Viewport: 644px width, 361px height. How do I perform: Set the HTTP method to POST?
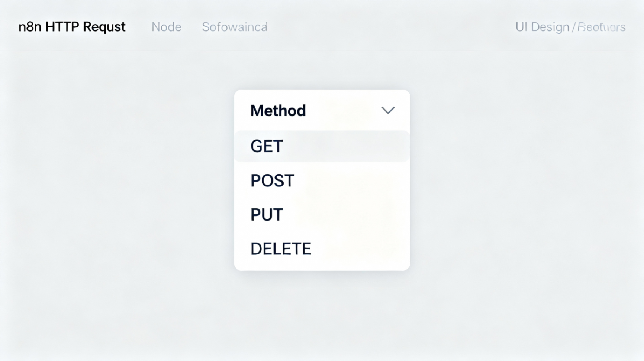(x=272, y=181)
